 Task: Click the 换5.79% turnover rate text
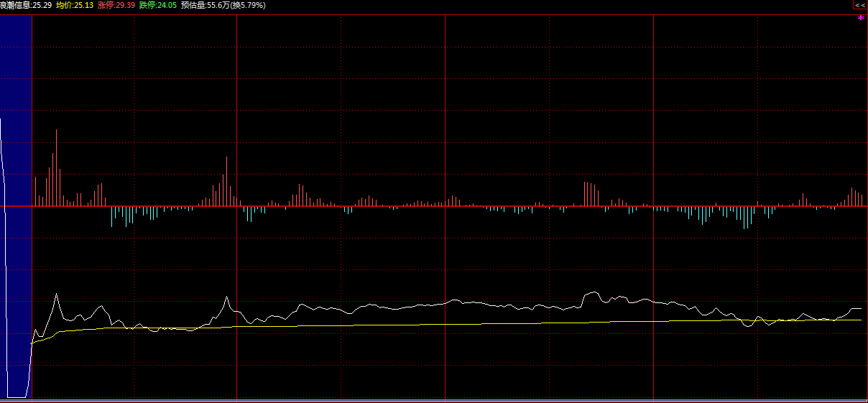coord(248,5)
